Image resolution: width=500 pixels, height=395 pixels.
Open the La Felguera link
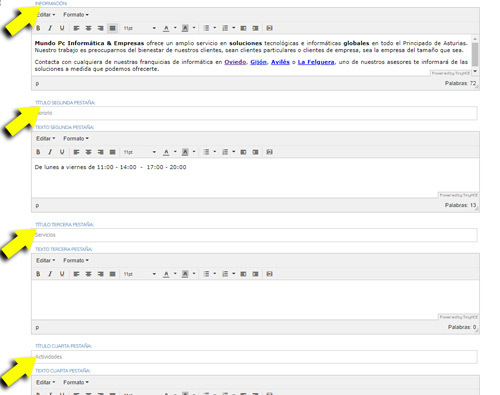316,62
